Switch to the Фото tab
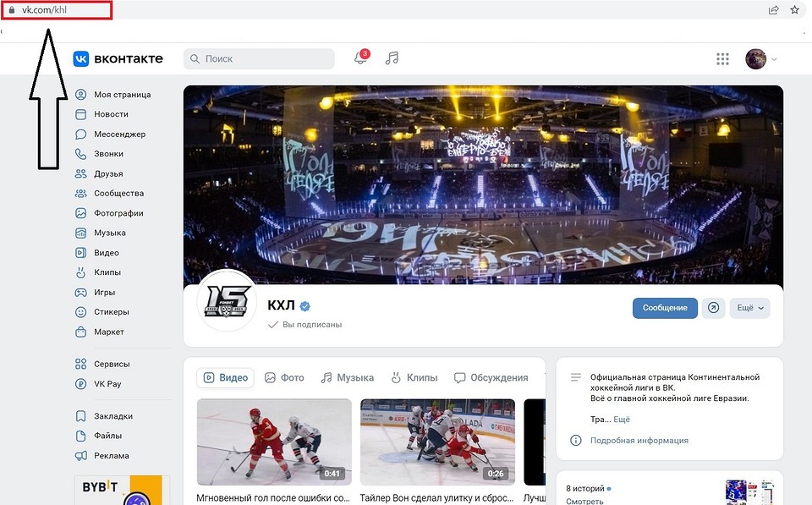Viewport: 812px width, 505px height. 284,377
